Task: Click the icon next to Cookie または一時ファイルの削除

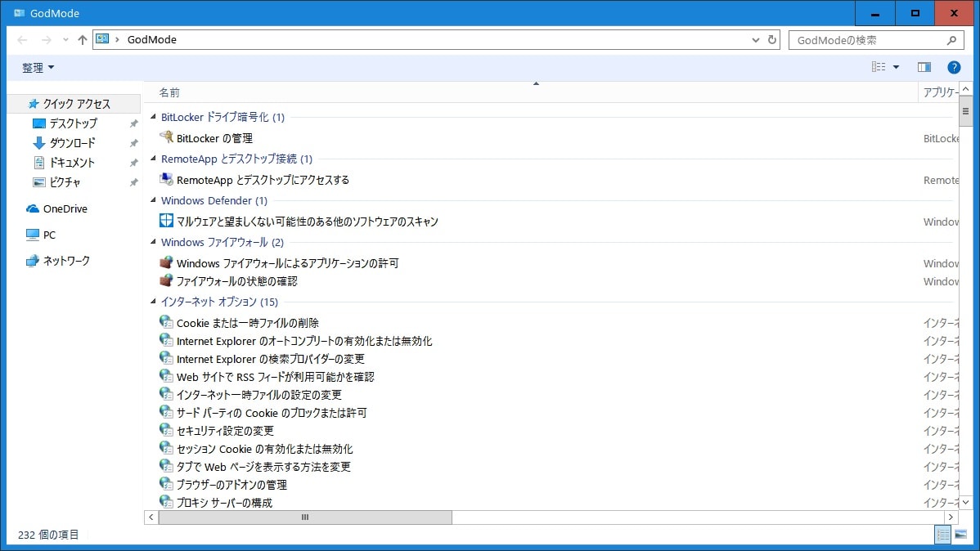Action: 166,322
